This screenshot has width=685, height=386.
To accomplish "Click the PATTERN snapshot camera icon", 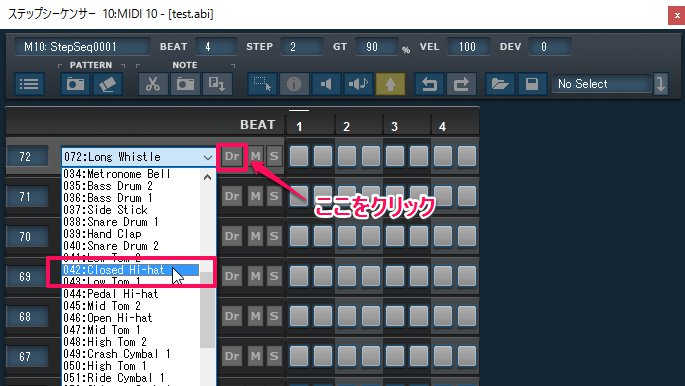I will pos(75,84).
